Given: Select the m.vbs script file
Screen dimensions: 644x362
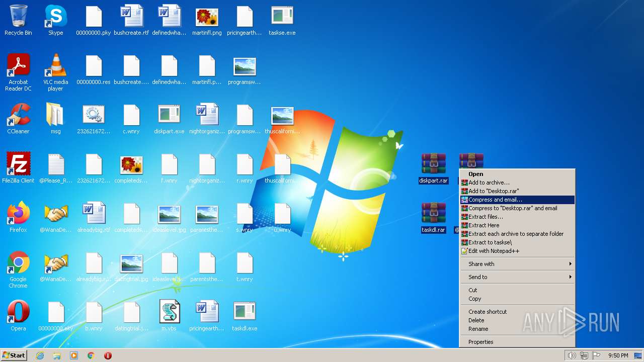Looking at the screenshot, I should point(169,316).
